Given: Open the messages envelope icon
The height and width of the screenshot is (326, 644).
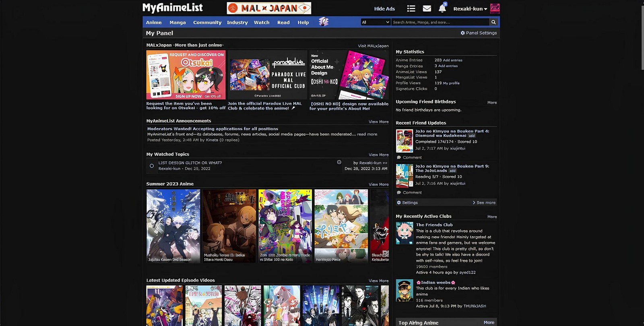Looking at the screenshot, I should 427,8.
